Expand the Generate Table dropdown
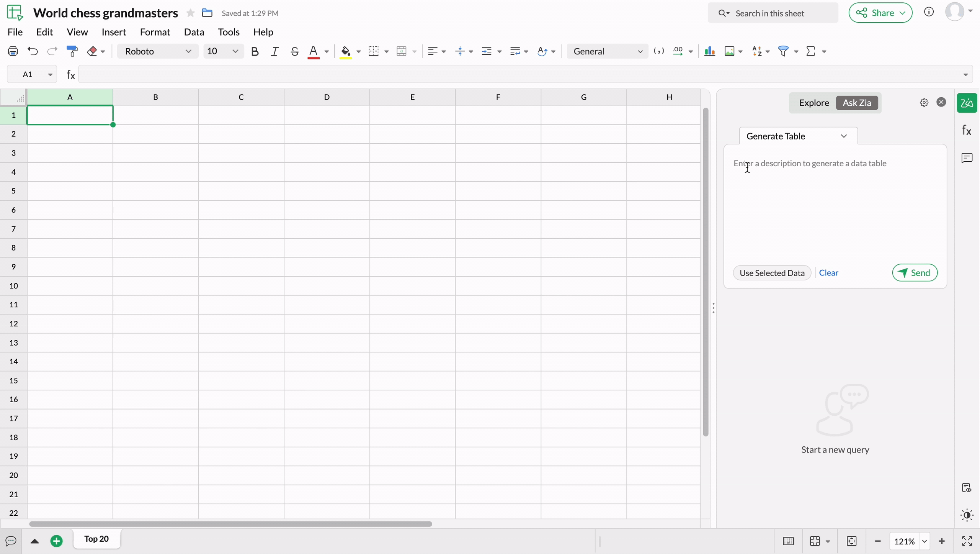The width and height of the screenshot is (980, 554). tap(798, 136)
